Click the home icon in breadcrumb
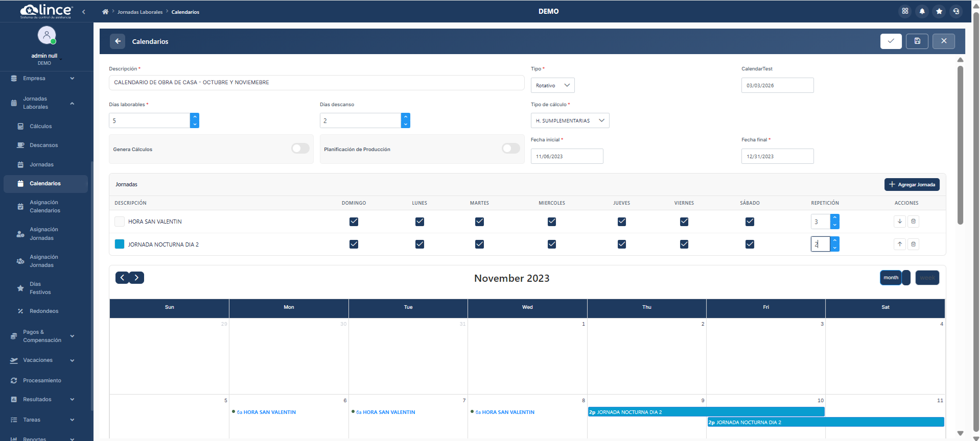980x441 pixels. [x=105, y=12]
